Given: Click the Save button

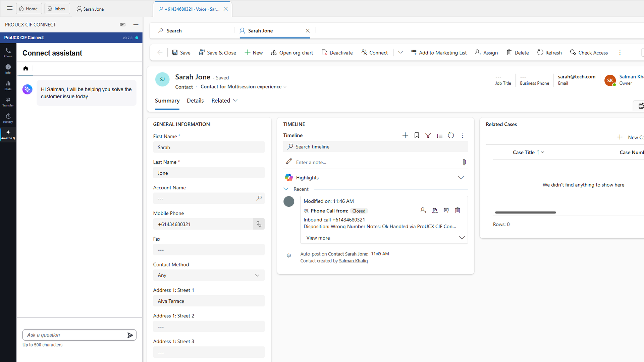Looking at the screenshot, I should [x=181, y=53].
